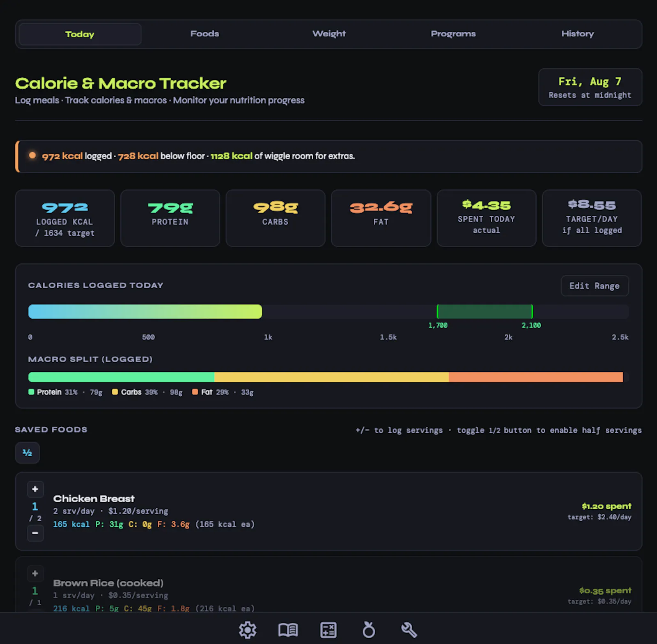Click the 972 Logged Kcal card
This screenshot has height=644, width=657.
65,218
